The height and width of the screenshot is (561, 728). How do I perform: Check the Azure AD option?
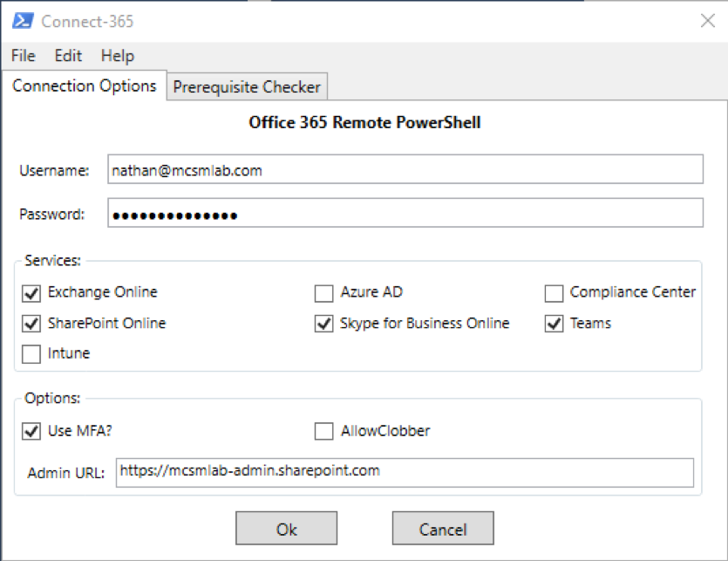(x=323, y=293)
